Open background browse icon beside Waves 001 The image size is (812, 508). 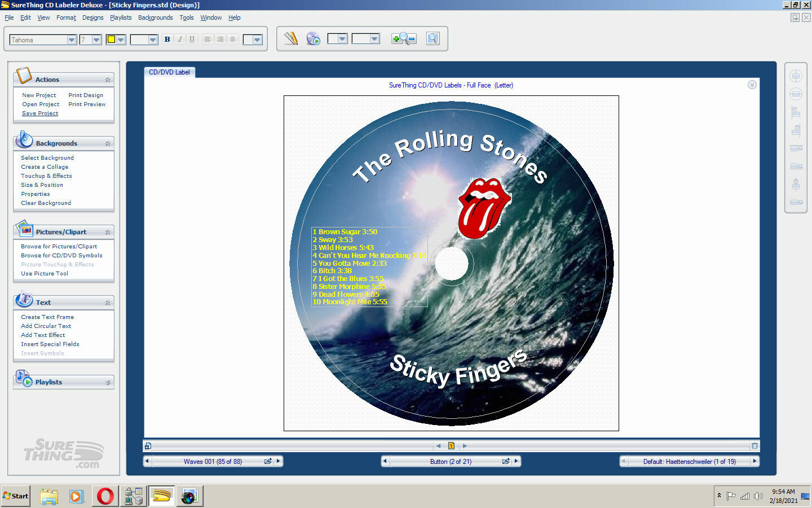pyautogui.click(x=268, y=461)
